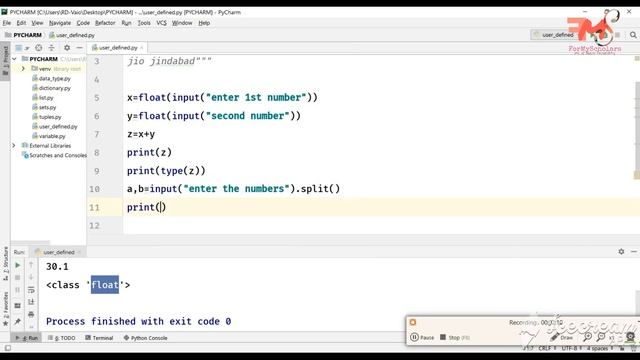Pause the screen recording
Image resolution: width=640 pixels, height=360 pixels.
422,338
